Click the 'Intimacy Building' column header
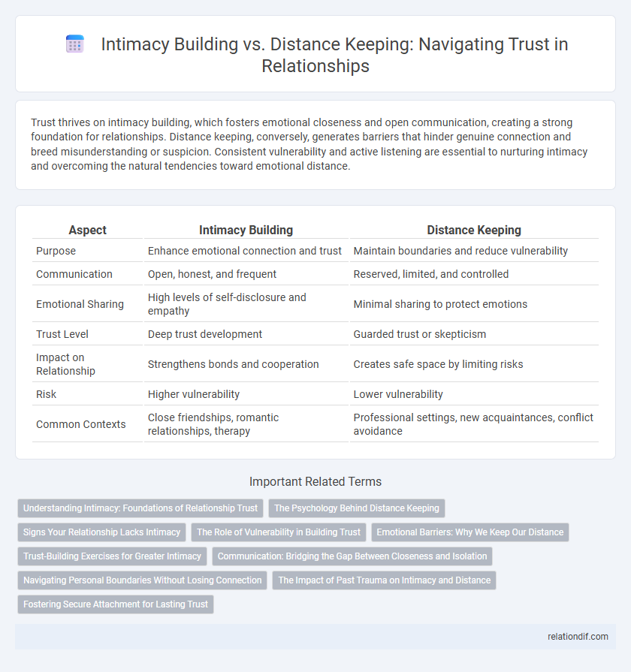Image resolution: width=631 pixels, height=672 pixels. 246,231
